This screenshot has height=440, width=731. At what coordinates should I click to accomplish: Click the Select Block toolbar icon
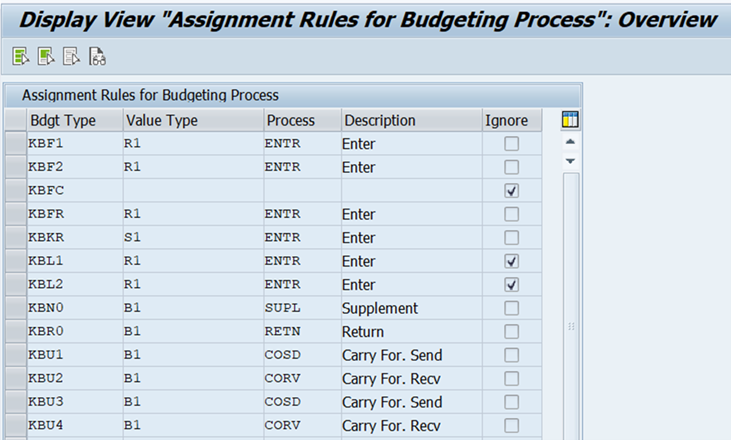(x=45, y=57)
